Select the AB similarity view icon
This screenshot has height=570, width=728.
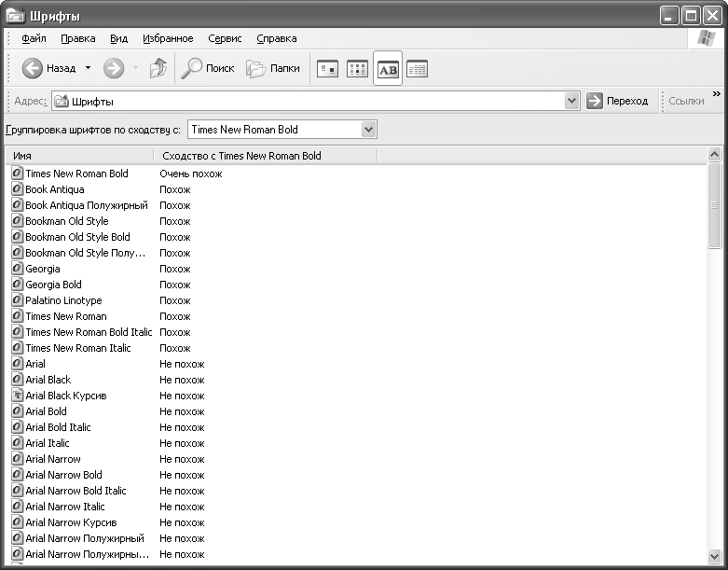388,69
